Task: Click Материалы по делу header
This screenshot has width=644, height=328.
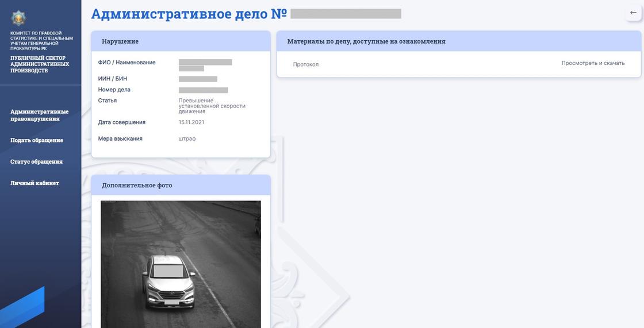Action: (x=459, y=41)
